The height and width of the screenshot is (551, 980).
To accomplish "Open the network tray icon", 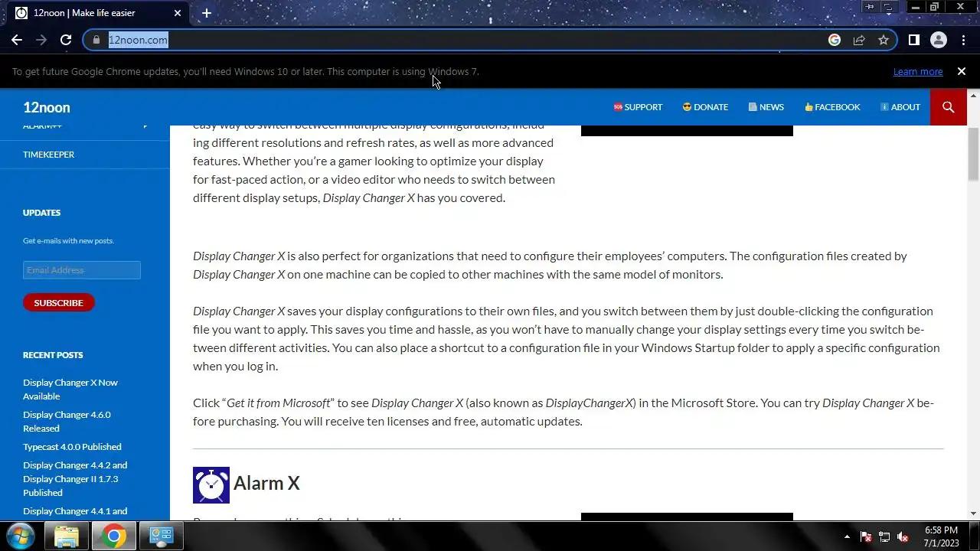I will tap(884, 536).
